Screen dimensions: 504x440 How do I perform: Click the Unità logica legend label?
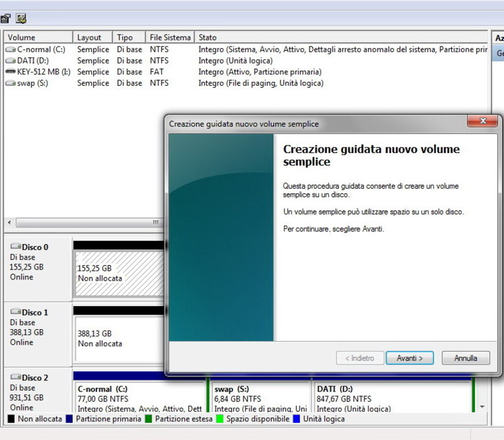coord(324,419)
